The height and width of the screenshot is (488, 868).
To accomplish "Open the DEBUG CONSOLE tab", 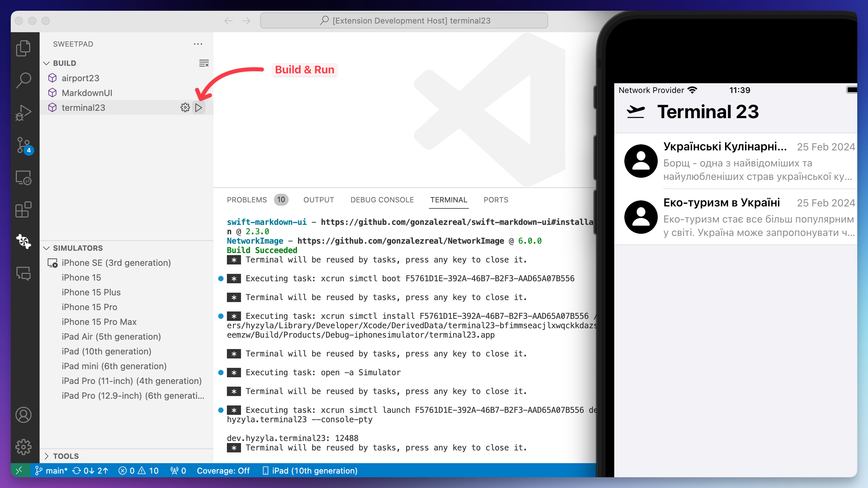I will click(x=382, y=199).
